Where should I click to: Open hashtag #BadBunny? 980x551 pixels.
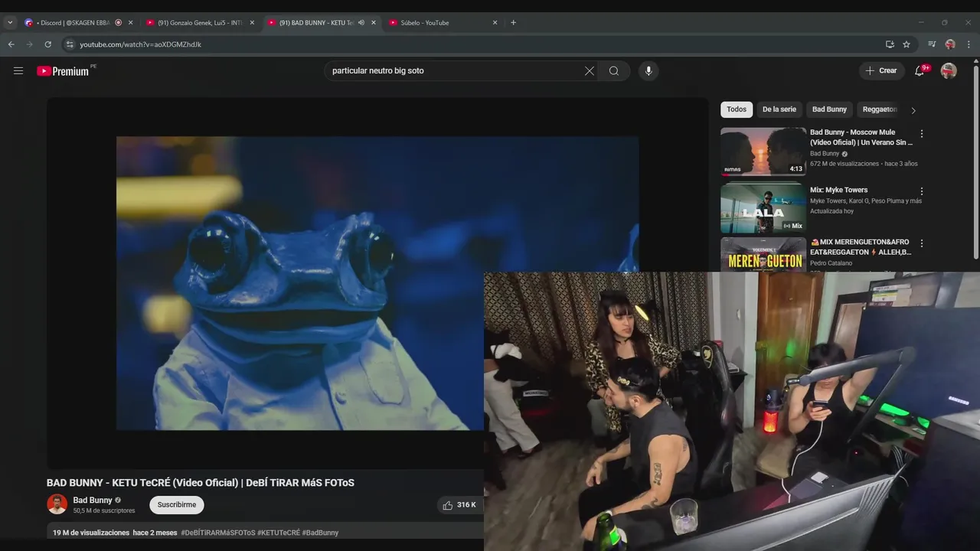(320, 533)
